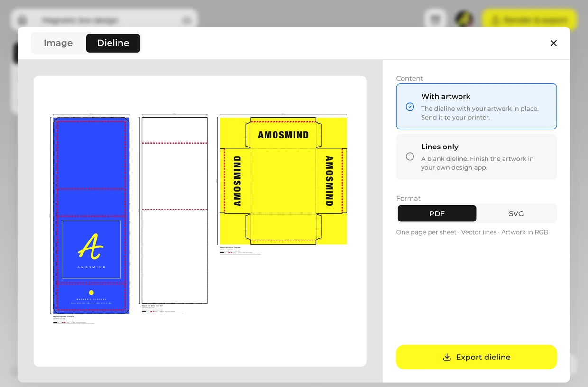Click the Export dieline button

point(477,357)
